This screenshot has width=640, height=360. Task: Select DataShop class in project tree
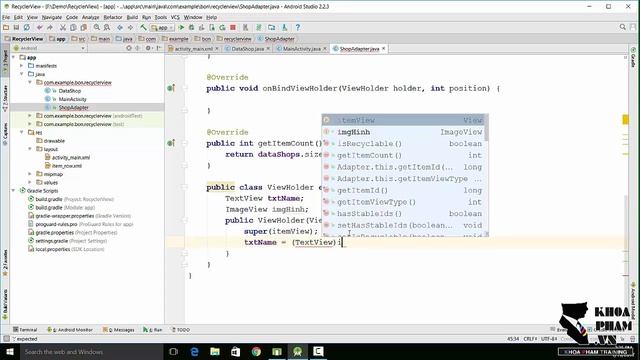pos(70,91)
